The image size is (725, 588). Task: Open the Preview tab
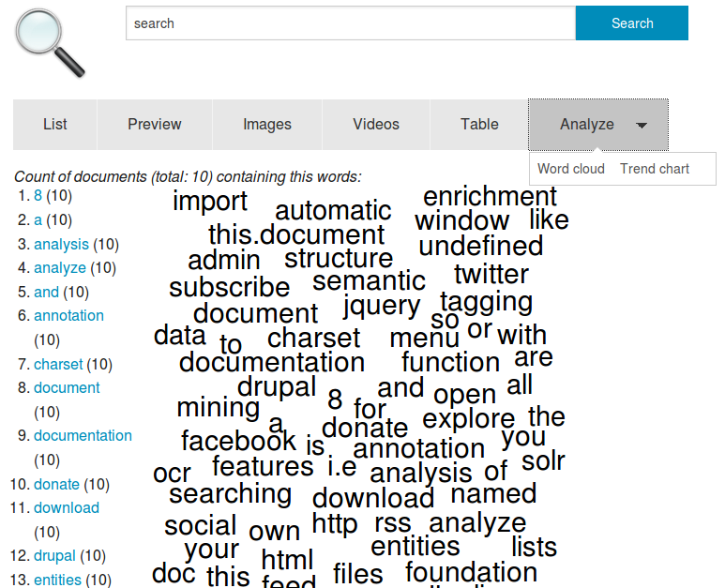pos(155,125)
